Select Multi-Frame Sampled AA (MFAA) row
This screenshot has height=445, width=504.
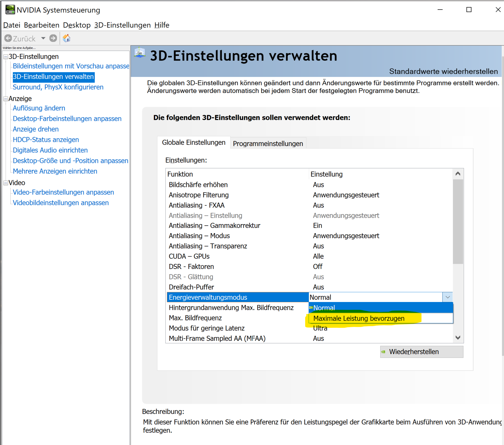309,338
